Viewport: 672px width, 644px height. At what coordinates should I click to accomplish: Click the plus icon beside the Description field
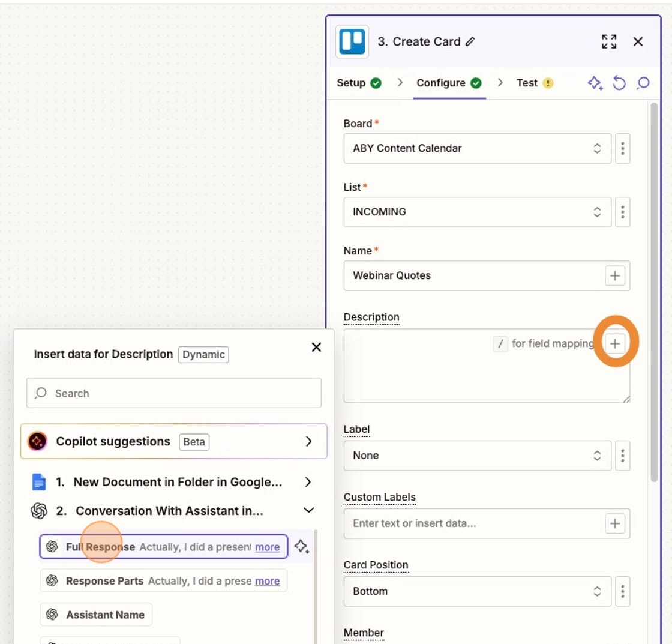616,343
